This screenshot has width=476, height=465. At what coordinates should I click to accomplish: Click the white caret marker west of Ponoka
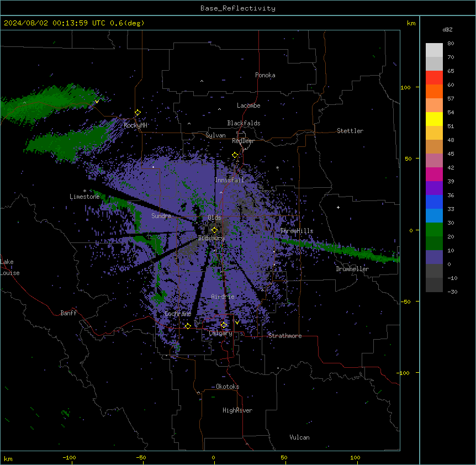tap(202, 81)
